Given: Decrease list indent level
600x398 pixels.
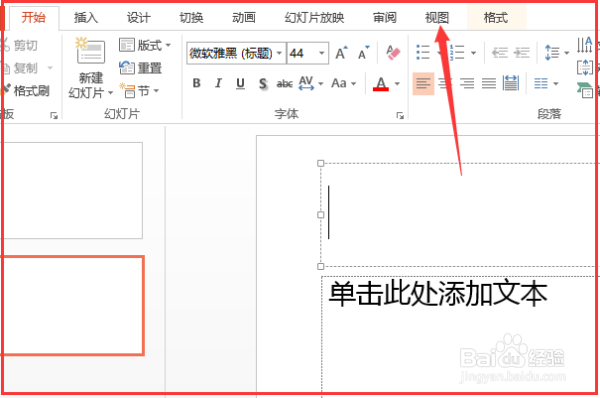Looking at the screenshot, I should (499, 52).
